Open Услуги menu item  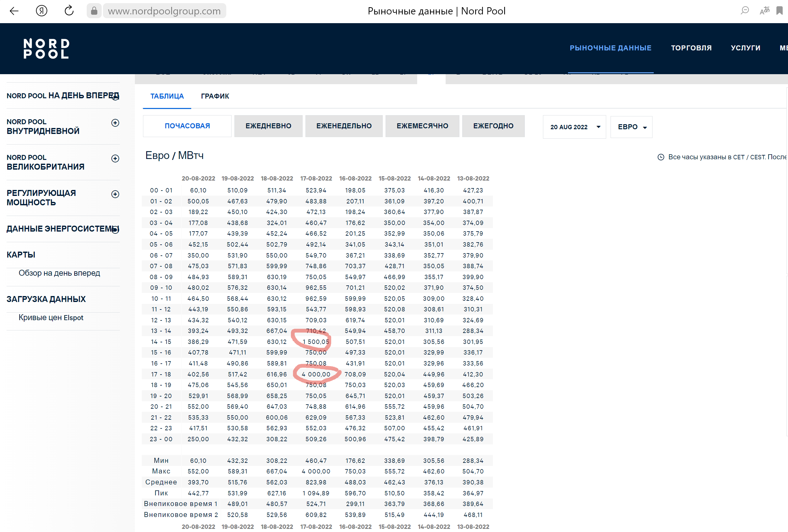tap(745, 48)
